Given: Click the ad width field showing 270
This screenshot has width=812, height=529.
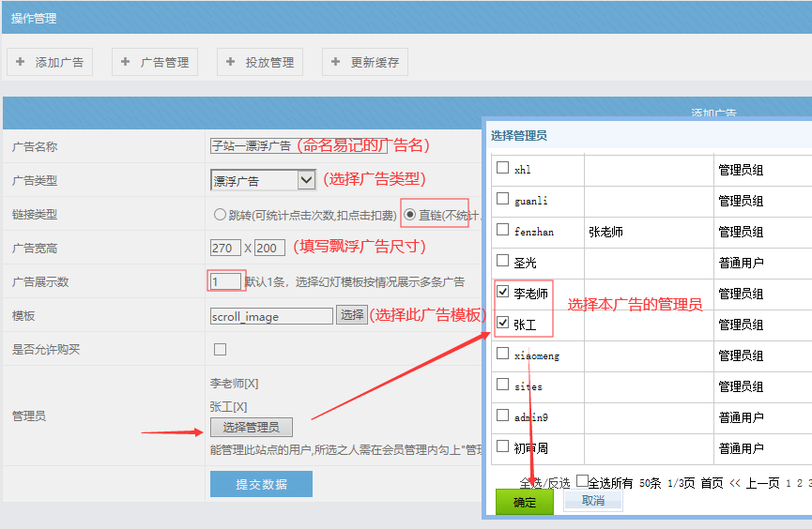Looking at the screenshot, I should click(225, 248).
